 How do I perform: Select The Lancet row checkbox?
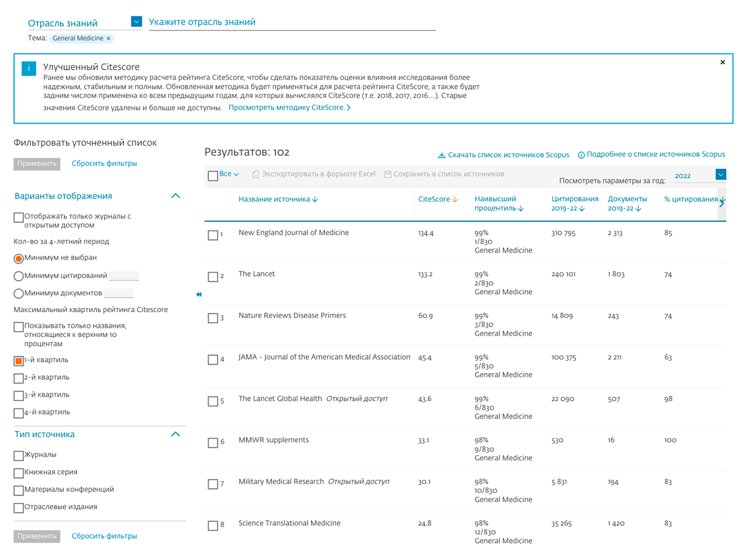coord(213,277)
